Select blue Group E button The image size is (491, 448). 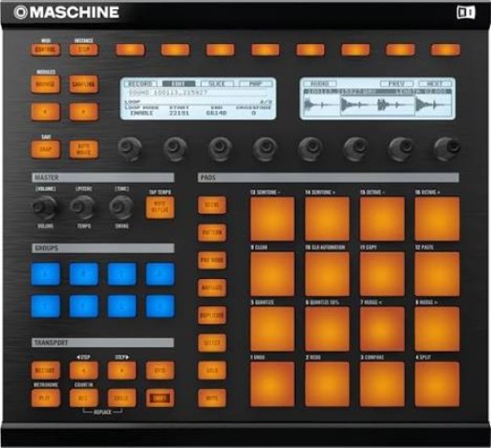[x=46, y=306]
